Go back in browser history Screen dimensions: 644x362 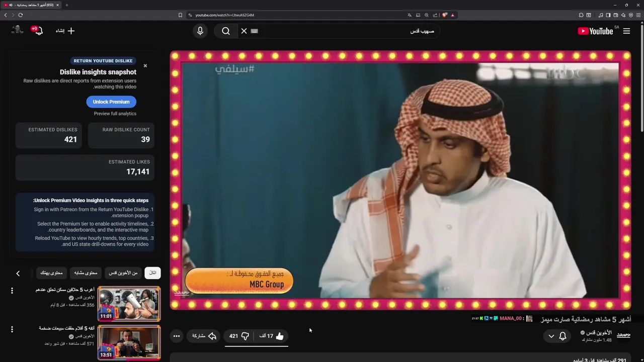click(x=6, y=15)
